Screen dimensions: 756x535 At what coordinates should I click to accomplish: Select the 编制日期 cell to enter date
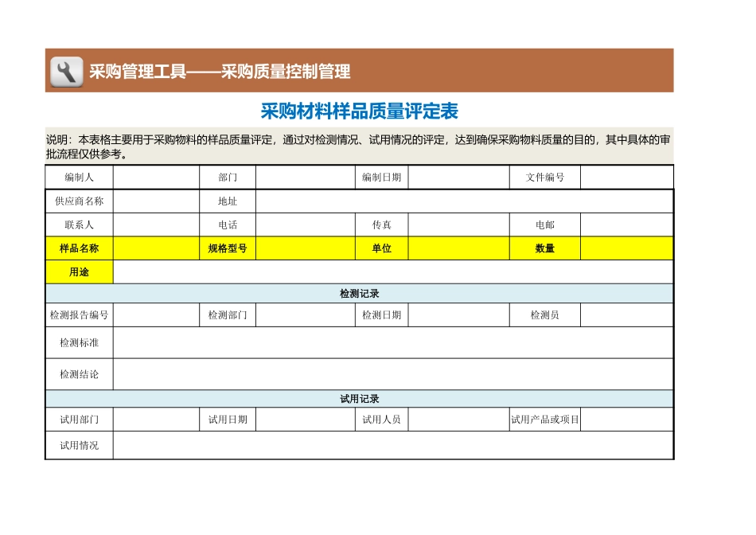pos(460,178)
